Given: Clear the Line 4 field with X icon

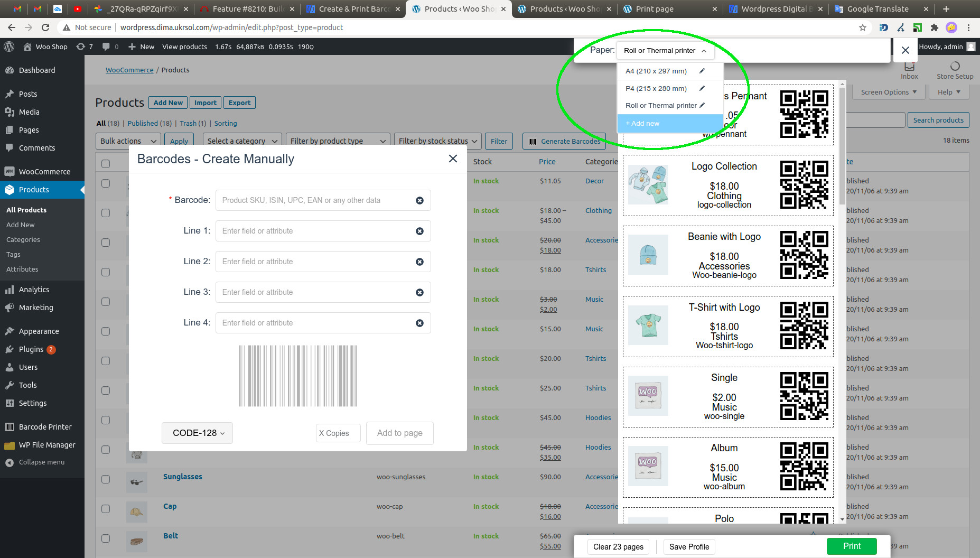Looking at the screenshot, I should [419, 323].
